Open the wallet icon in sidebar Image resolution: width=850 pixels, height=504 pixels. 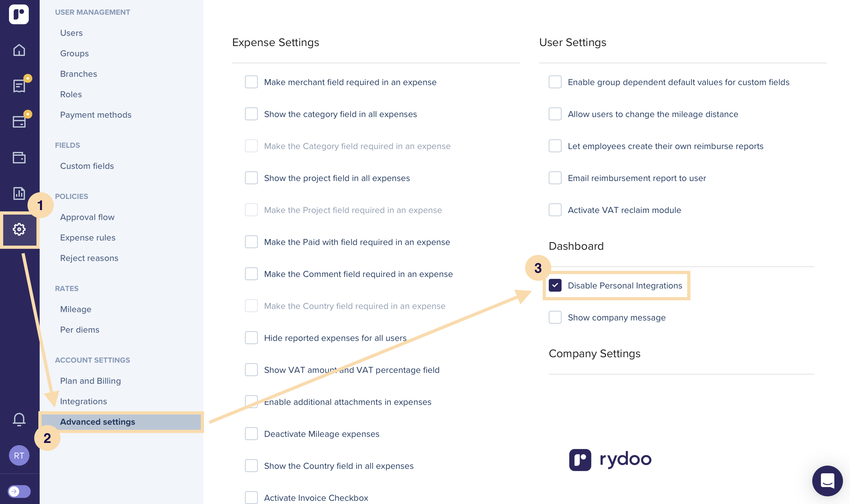click(x=19, y=158)
